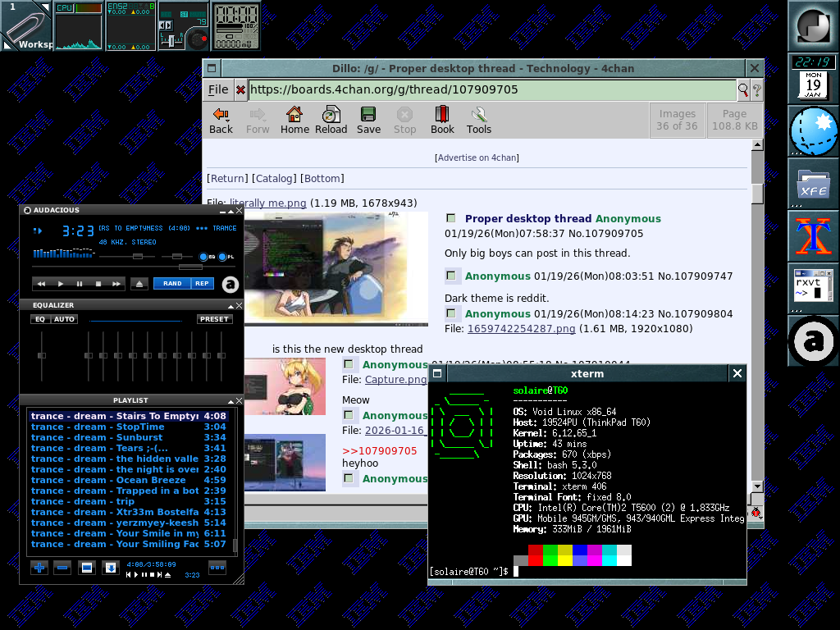This screenshot has height=630, width=840.
Task: Shade the Playlist panel with arrow
Action: (x=231, y=400)
